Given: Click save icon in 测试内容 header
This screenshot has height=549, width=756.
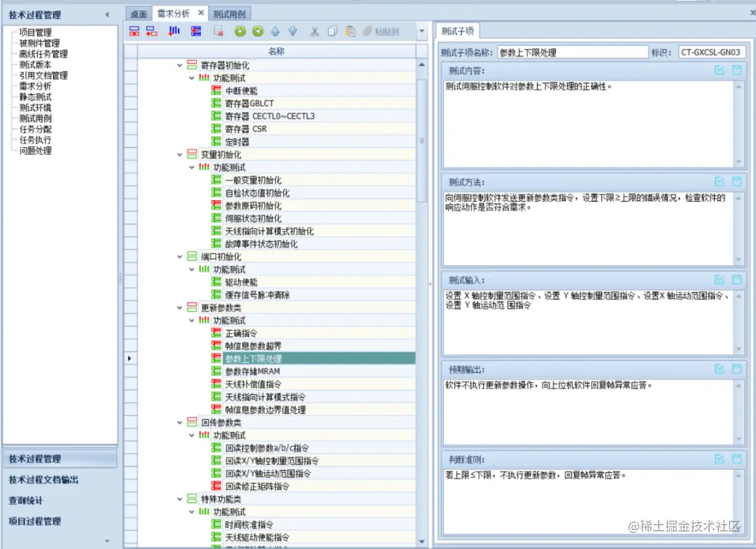Looking at the screenshot, I should 736,71.
